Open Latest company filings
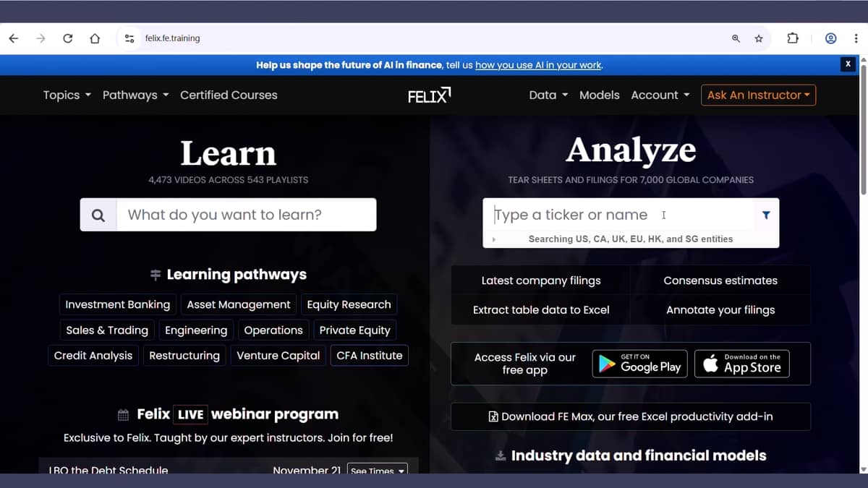 [x=541, y=281]
